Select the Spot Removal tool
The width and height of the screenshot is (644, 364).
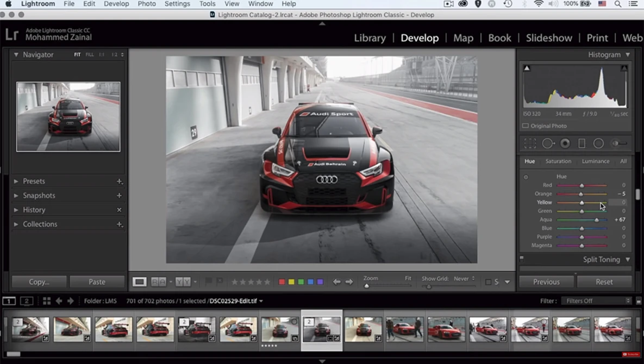coord(548,143)
